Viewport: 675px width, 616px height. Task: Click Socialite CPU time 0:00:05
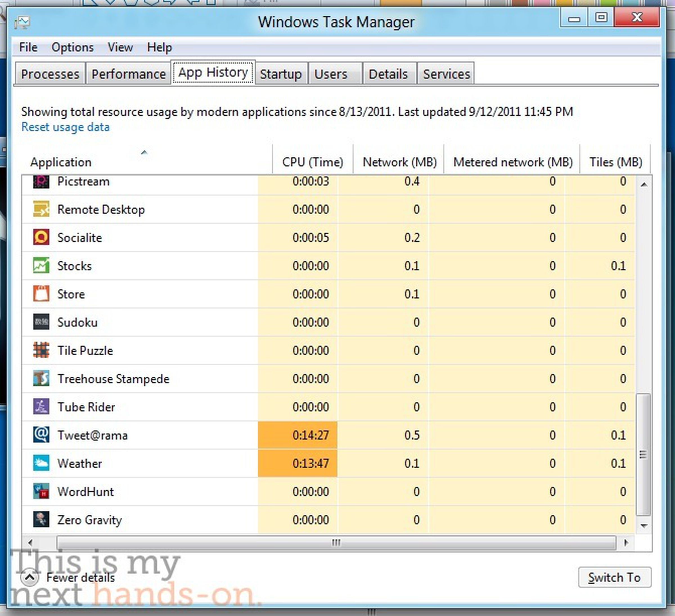point(311,238)
